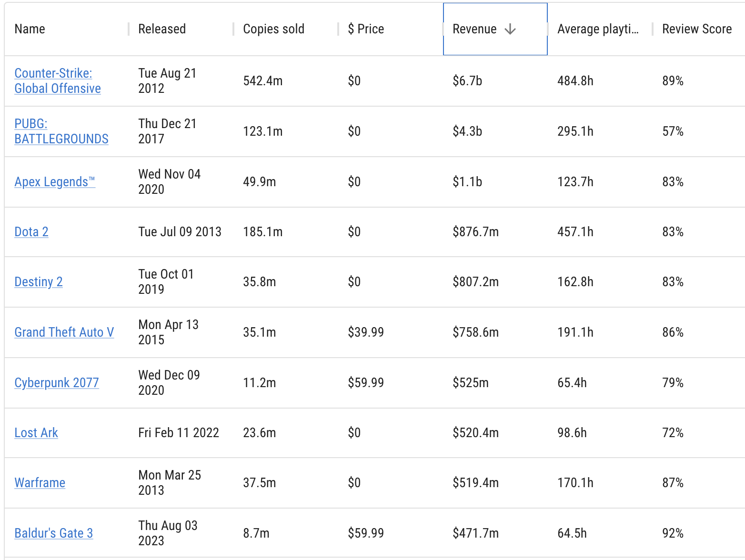Click the 542.4m copies sold value

tap(263, 81)
